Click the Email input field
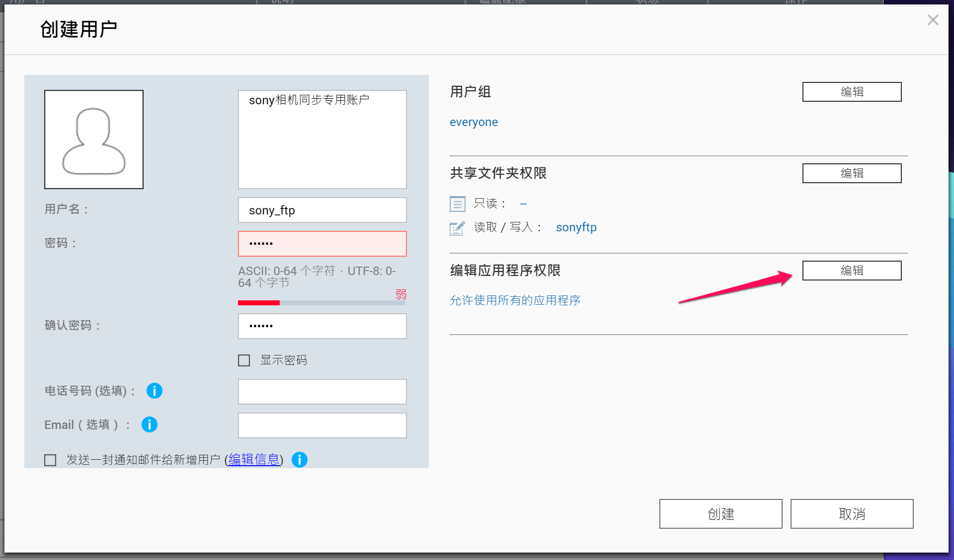The image size is (954, 560). click(322, 425)
